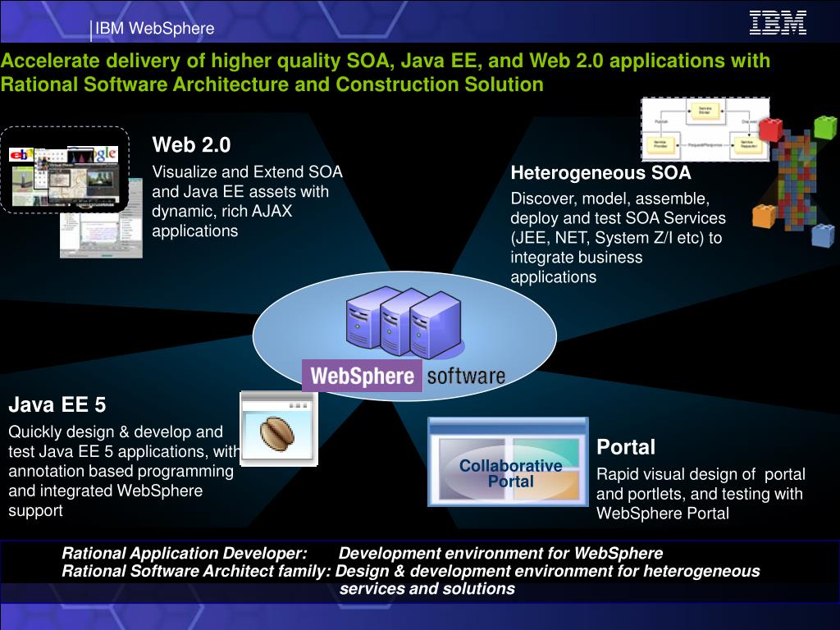
Task: Click the text 'Discover, model, assemble,'
Action: tap(610, 199)
